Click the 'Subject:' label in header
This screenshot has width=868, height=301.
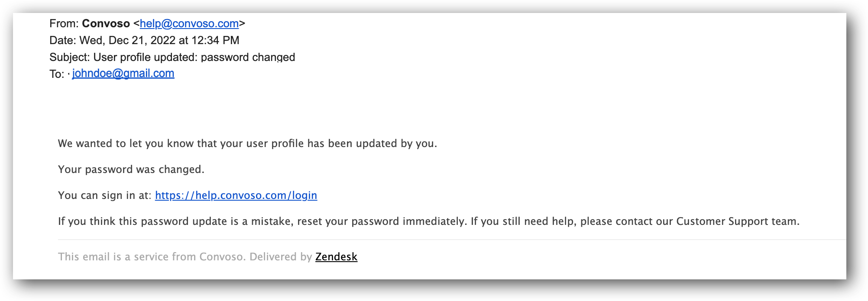[x=70, y=58]
